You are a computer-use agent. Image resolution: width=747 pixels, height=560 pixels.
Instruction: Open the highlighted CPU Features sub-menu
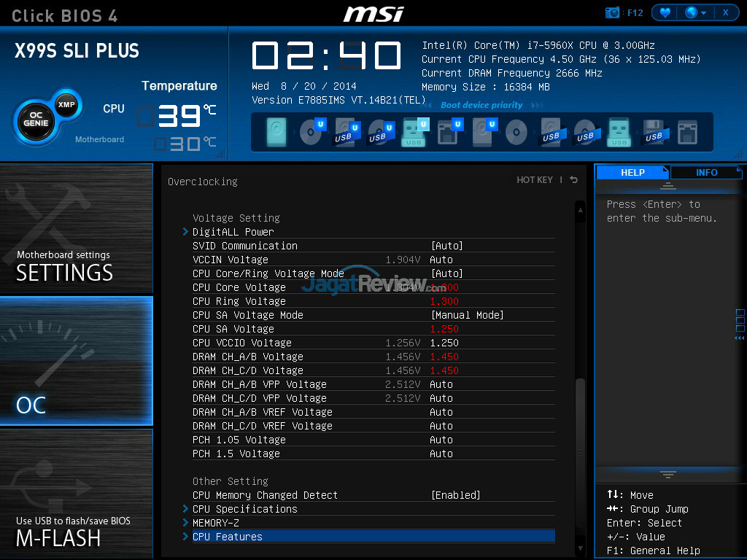point(373,537)
